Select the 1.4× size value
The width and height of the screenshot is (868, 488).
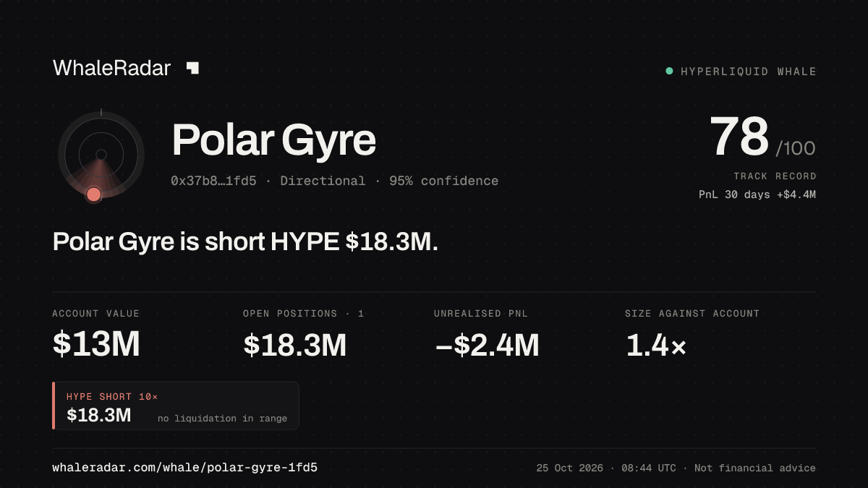tap(655, 345)
